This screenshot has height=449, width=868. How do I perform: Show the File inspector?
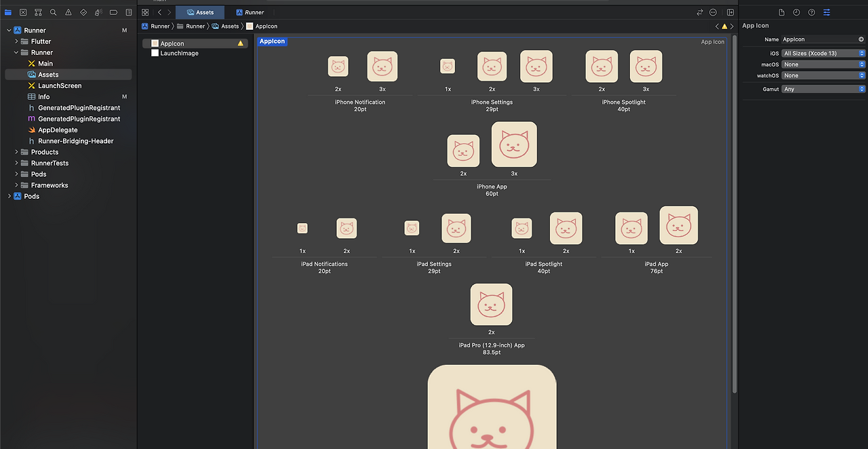tap(781, 12)
